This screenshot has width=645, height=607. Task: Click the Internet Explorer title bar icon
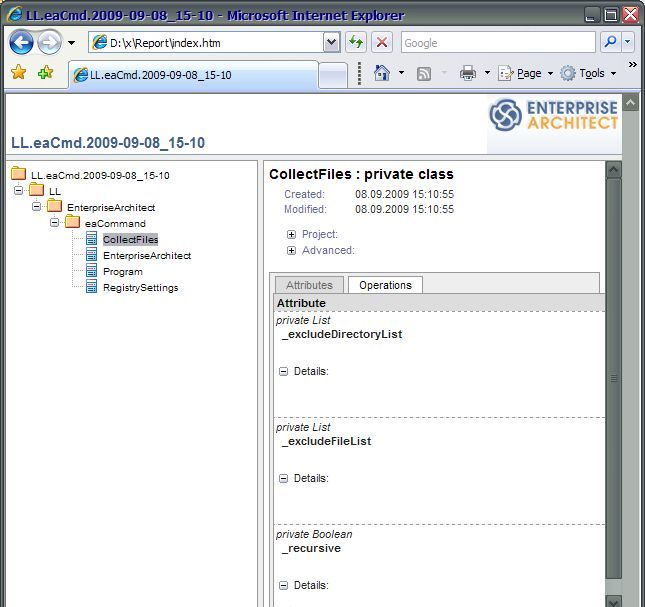14,15
